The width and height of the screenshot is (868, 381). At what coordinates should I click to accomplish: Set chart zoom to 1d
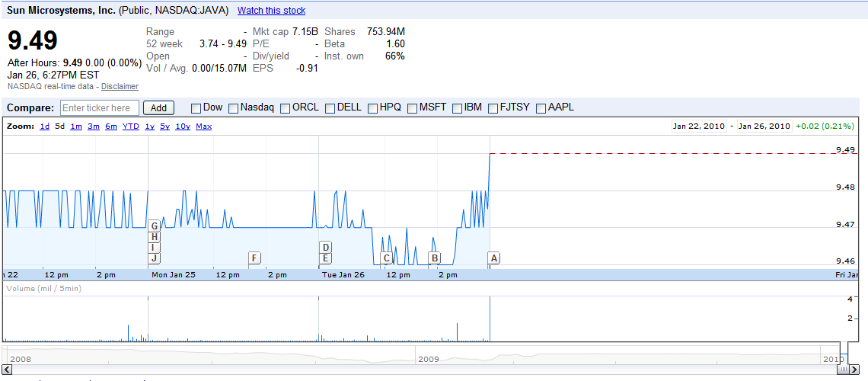click(x=44, y=126)
